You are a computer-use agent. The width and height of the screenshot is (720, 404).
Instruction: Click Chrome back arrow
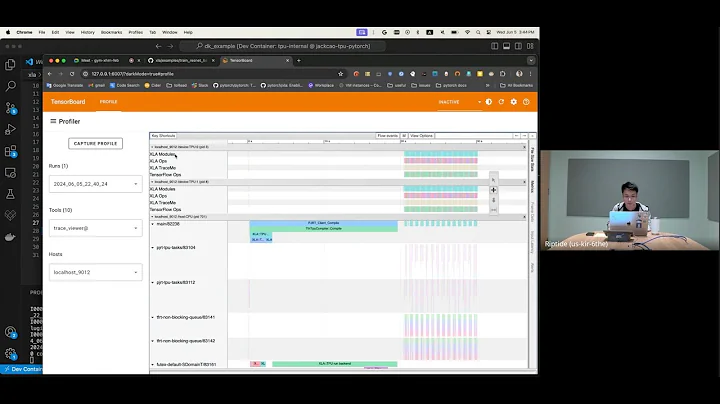[x=50, y=74]
